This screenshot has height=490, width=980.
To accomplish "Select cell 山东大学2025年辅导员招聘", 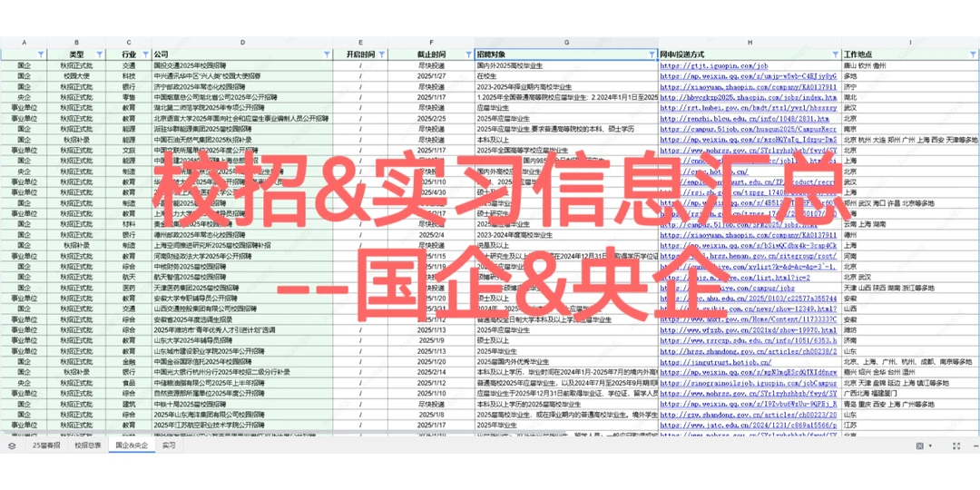I will click(242, 340).
